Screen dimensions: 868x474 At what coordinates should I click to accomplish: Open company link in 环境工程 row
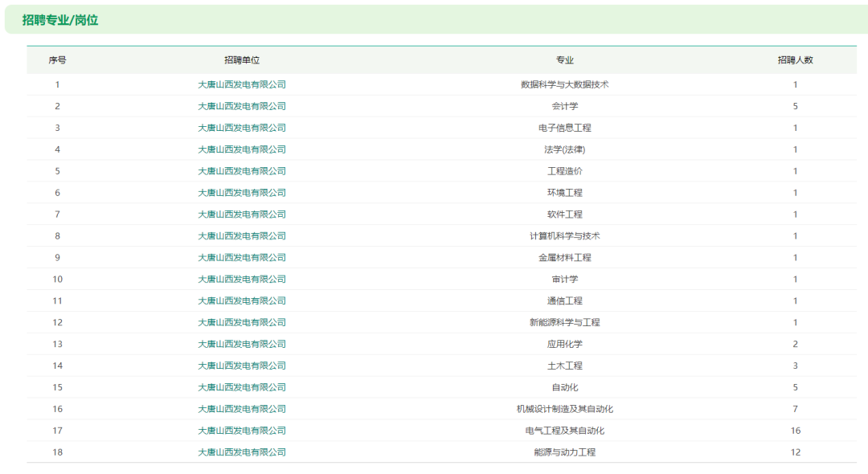click(x=242, y=193)
